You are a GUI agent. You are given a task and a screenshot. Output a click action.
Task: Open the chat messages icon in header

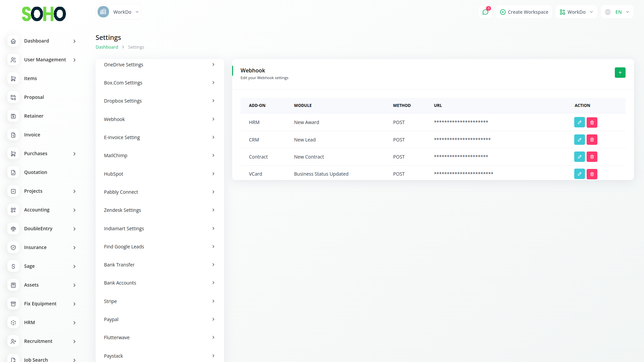click(485, 12)
